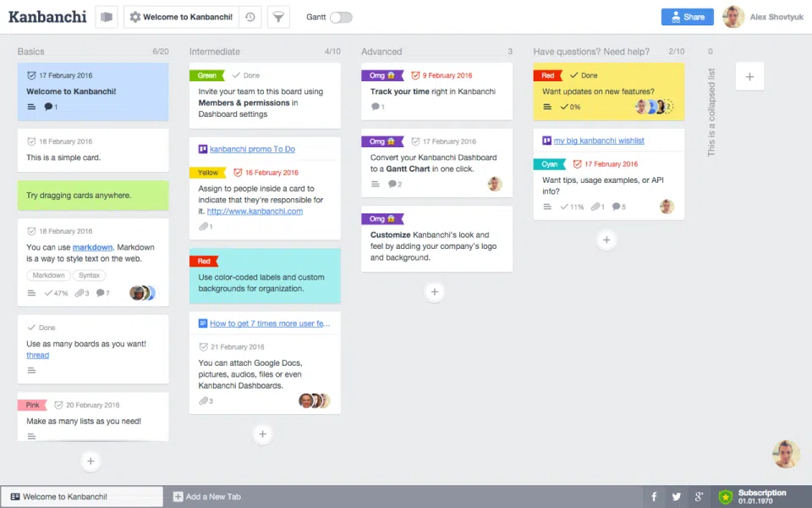The width and height of the screenshot is (812, 508).
Task: Open Alex Shovtyuk profile avatar in header
Action: [733, 17]
